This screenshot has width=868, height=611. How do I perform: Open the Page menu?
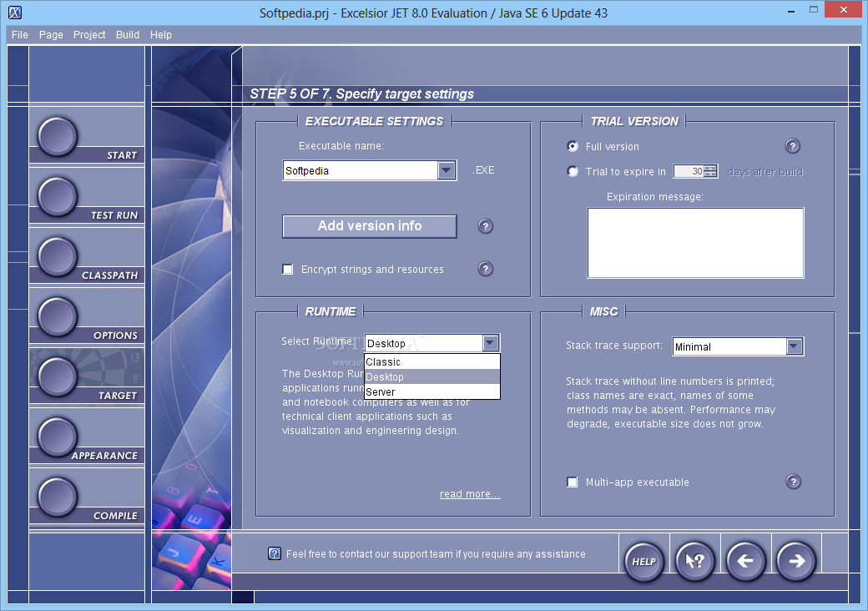(x=51, y=35)
